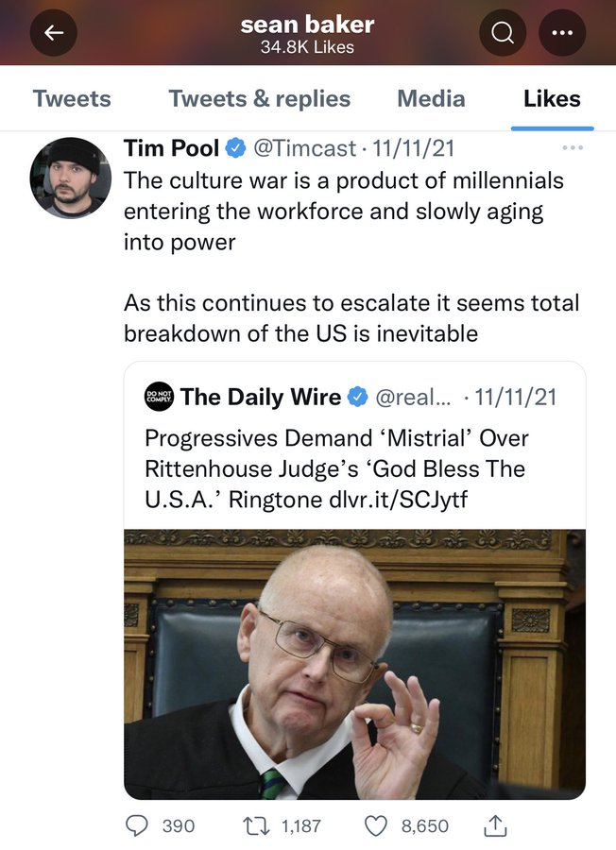This screenshot has width=616, height=850.
Task: Tap the Tim Pool display name
Action: [x=172, y=148]
